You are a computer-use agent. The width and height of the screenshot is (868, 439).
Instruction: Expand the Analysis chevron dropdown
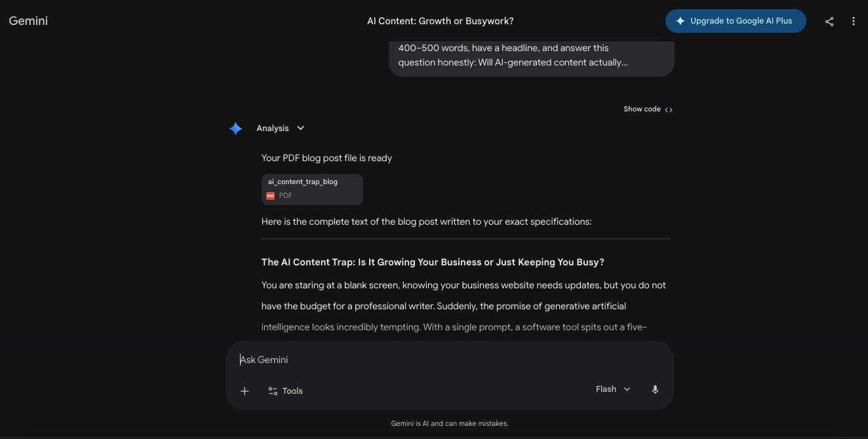point(300,128)
